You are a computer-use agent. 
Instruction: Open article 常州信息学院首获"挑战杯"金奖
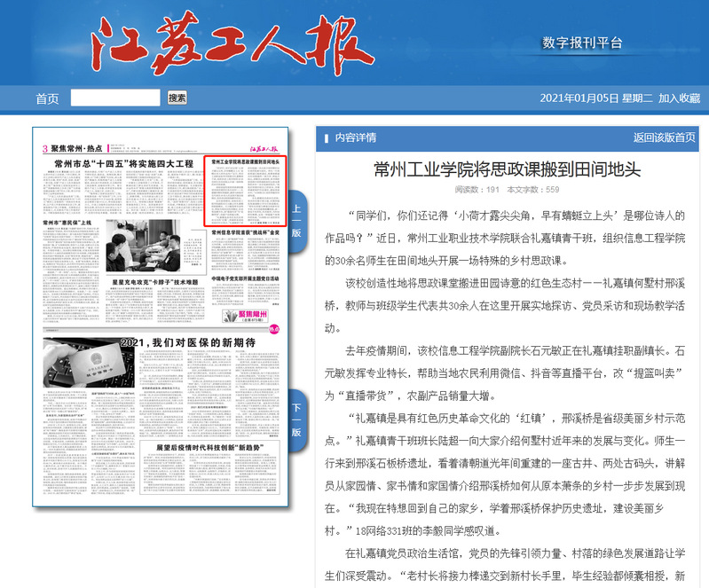245,233
